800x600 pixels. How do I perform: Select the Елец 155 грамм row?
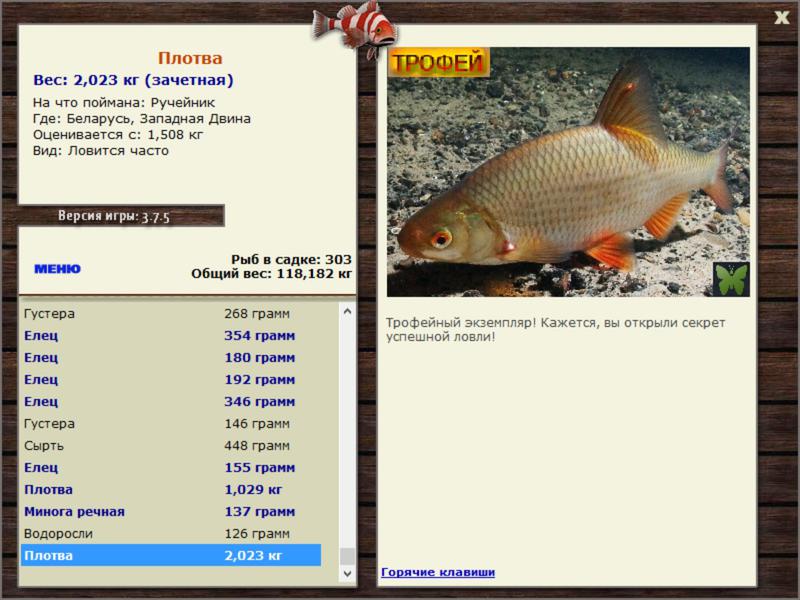click(171, 467)
